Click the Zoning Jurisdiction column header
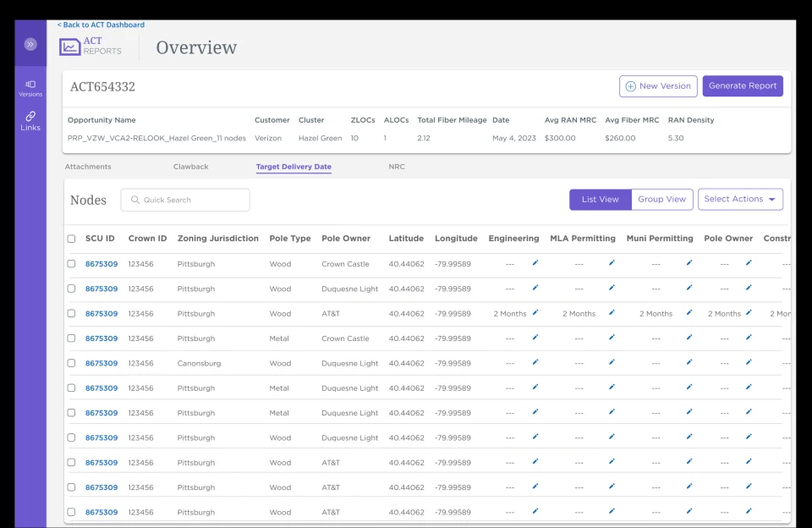Screen dimensions: 812x528 [x=218, y=239]
